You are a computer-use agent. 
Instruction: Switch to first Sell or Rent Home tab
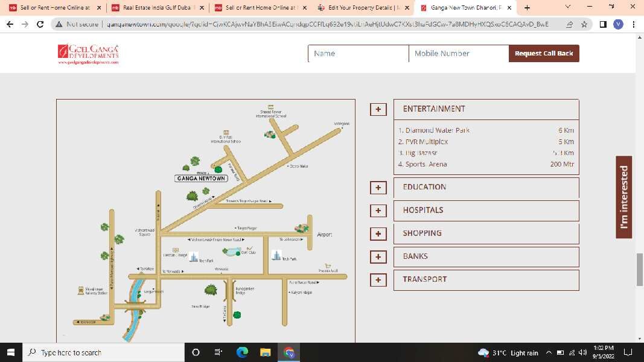coord(54,7)
